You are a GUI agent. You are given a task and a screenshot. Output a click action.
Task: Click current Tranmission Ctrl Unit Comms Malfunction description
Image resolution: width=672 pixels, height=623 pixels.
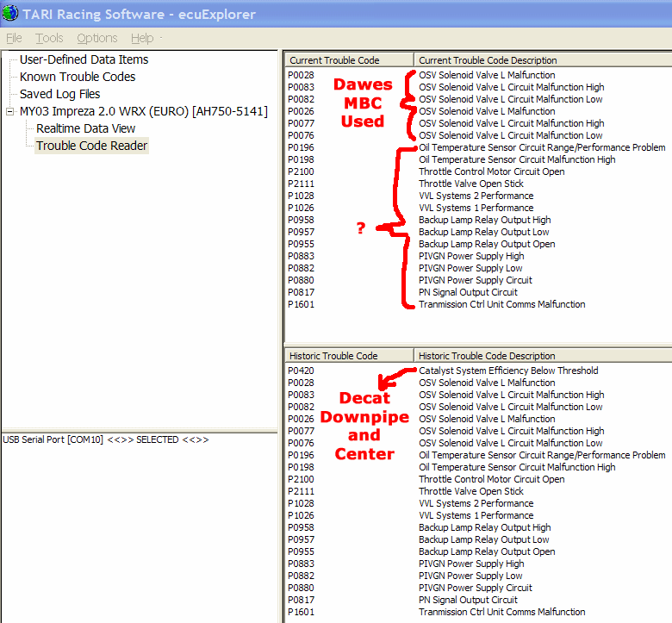(x=502, y=304)
